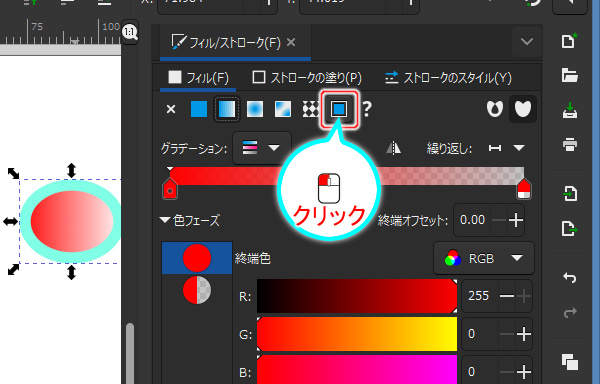Click the G channel color slider
This screenshot has height=384, width=600.
click(x=357, y=334)
